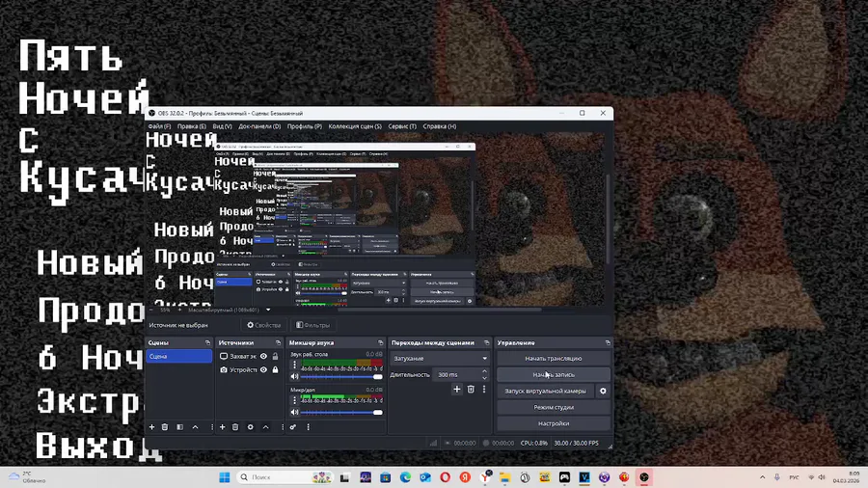Mute Звук раб. стола audio

pyautogui.click(x=294, y=377)
